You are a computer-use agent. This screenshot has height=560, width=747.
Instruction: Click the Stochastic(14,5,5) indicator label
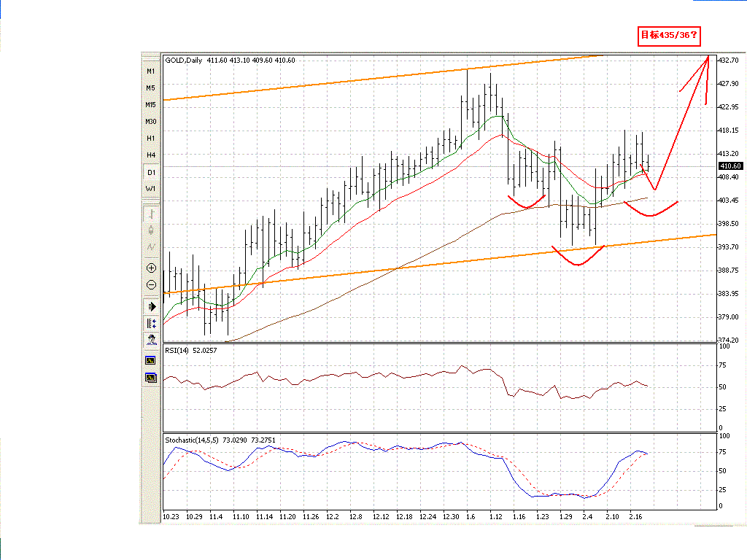tap(220, 440)
